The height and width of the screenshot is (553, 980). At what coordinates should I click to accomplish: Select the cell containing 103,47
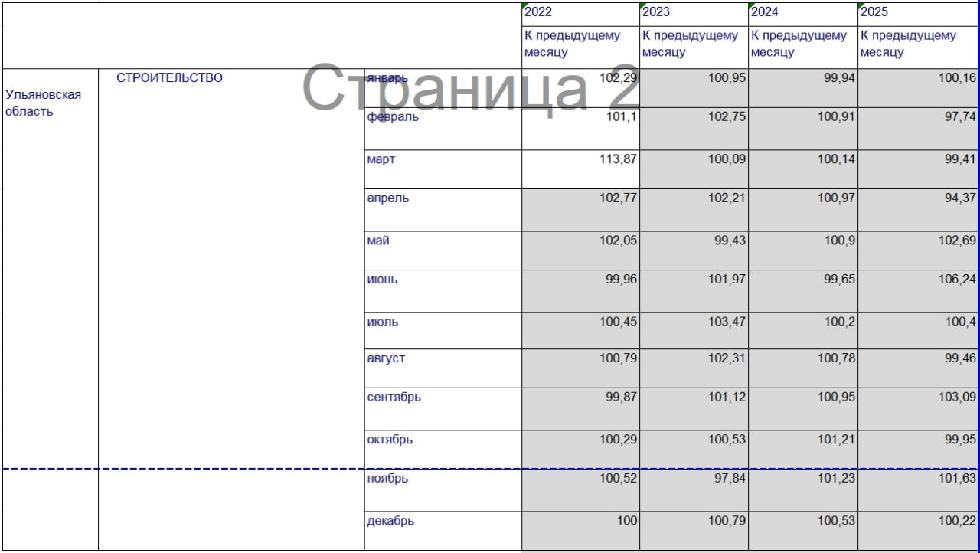(693, 329)
